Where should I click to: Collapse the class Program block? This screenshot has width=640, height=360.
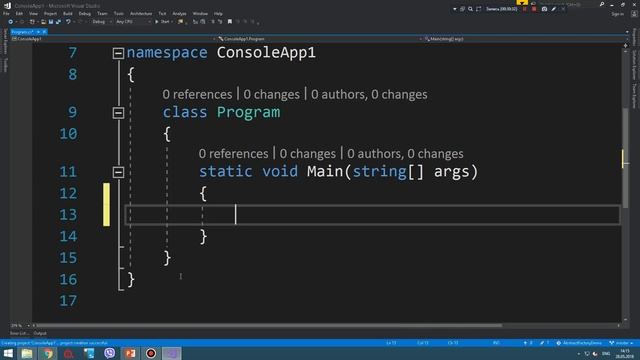pos(118,113)
